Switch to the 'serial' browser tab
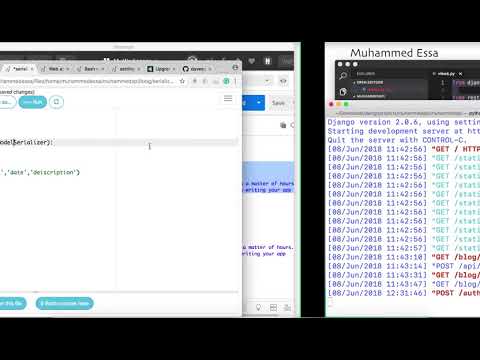This screenshot has height=360, width=480. pos(19,69)
